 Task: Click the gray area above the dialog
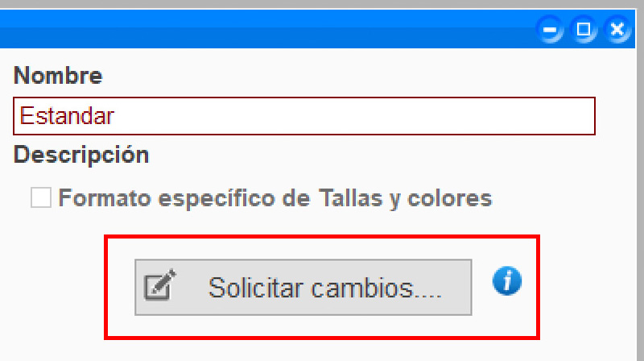click(x=322, y=8)
